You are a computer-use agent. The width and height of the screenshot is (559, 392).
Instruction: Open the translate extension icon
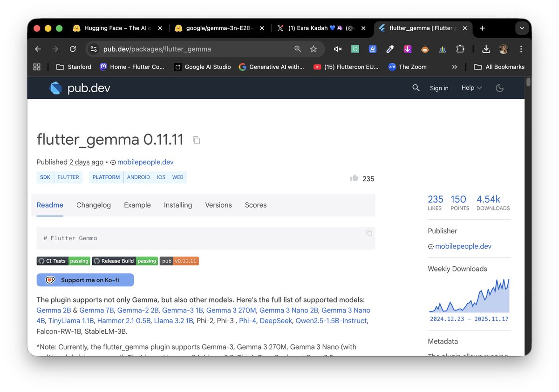(372, 49)
